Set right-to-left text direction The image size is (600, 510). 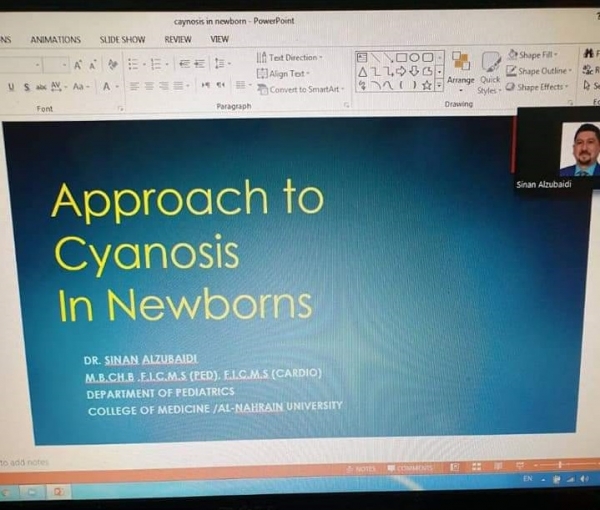220,85
